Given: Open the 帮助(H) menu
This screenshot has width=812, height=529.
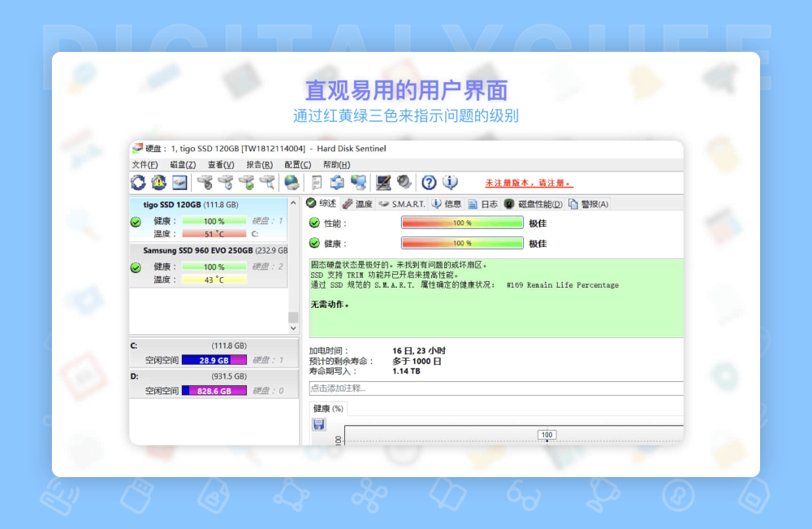Looking at the screenshot, I should coord(337,165).
